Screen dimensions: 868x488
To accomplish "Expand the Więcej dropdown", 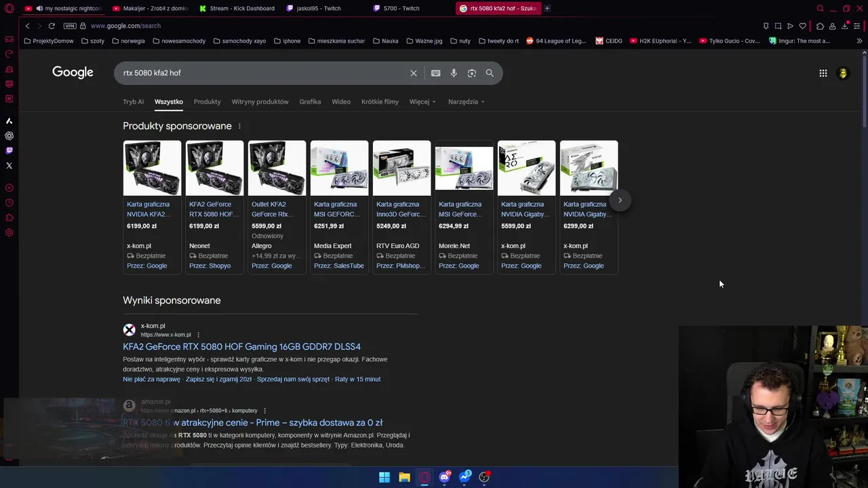I will point(422,102).
